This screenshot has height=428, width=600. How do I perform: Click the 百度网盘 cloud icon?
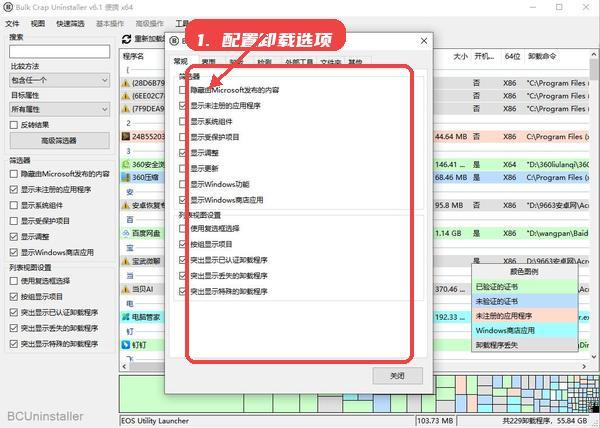point(126,233)
